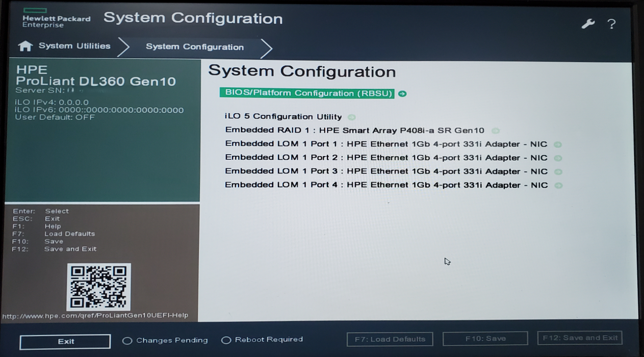644x357 pixels.
Task: Click arrow icon beside BIOS/Platform Configuration
Action: [x=402, y=94]
